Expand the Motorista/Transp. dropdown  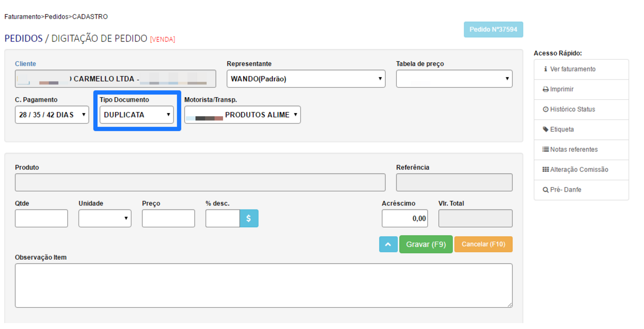point(242,115)
